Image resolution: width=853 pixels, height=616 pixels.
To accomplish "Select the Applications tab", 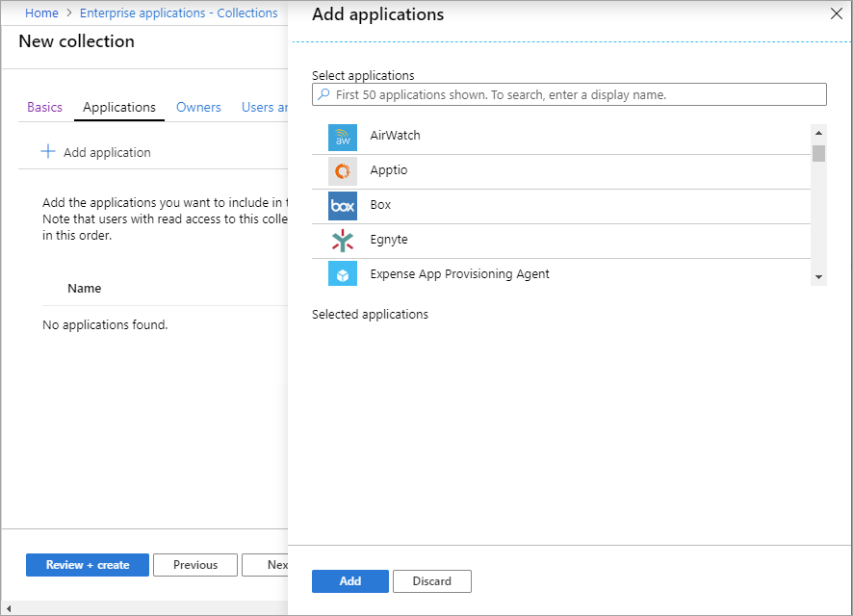I will click(119, 107).
